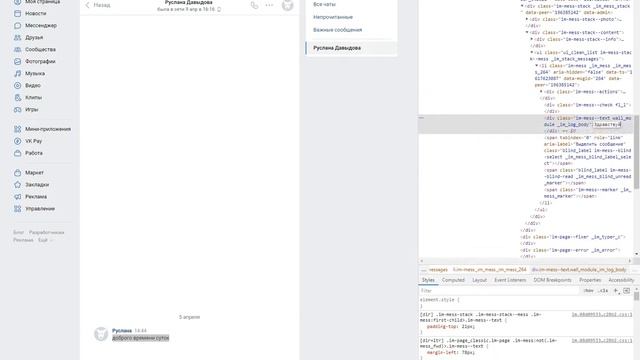The image size is (640, 360).
Task: Open Разработчикам footer link
Action: click(x=47, y=232)
